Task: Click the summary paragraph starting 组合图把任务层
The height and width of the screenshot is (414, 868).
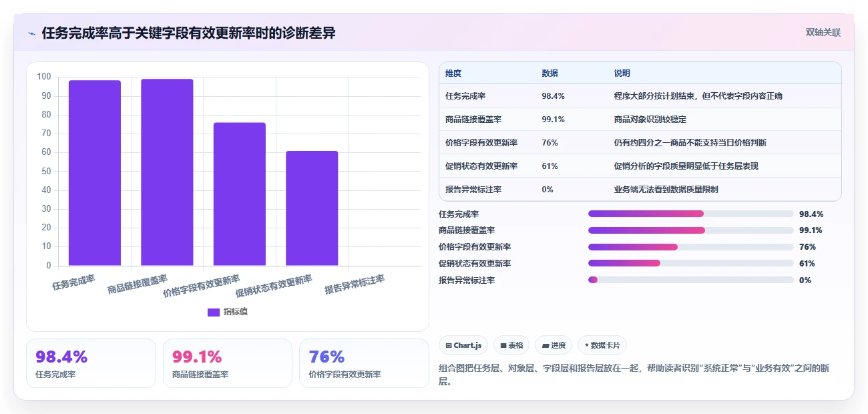Action: click(x=634, y=375)
